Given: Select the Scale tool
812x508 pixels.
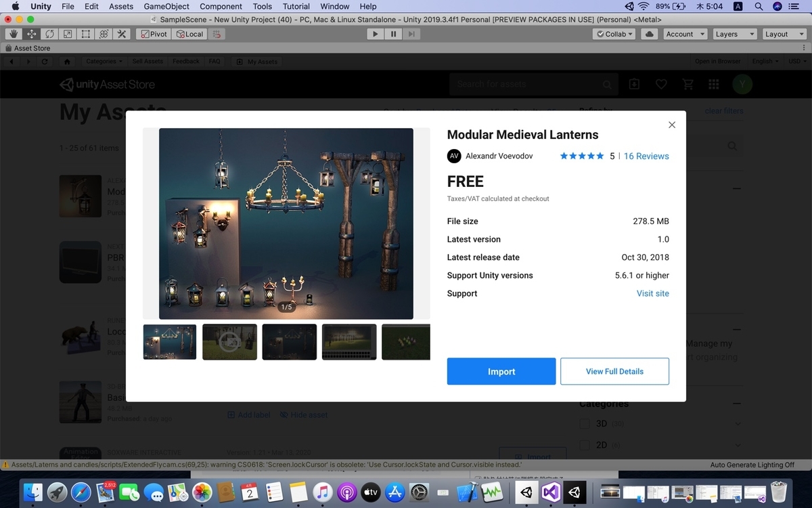Looking at the screenshot, I should (x=68, y=34).
